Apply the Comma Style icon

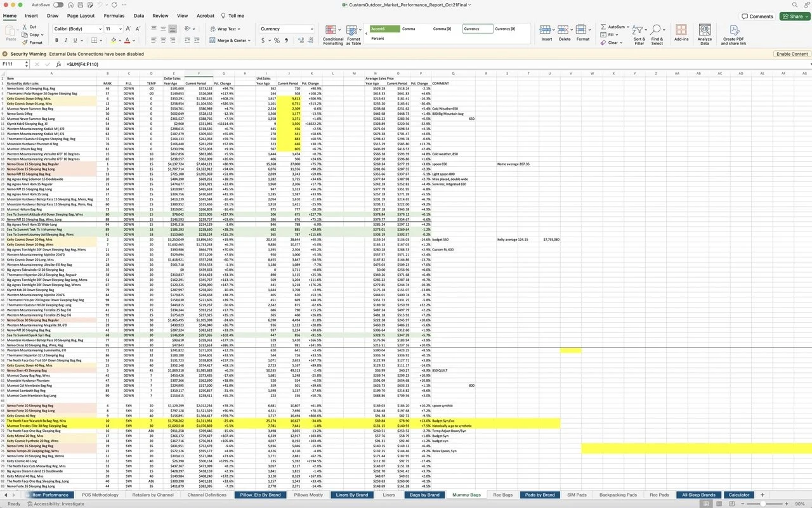[x=286, y=41]
